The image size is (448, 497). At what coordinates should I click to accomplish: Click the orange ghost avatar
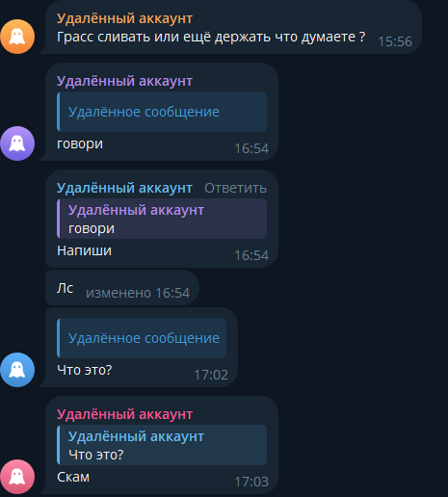[17, 37]
